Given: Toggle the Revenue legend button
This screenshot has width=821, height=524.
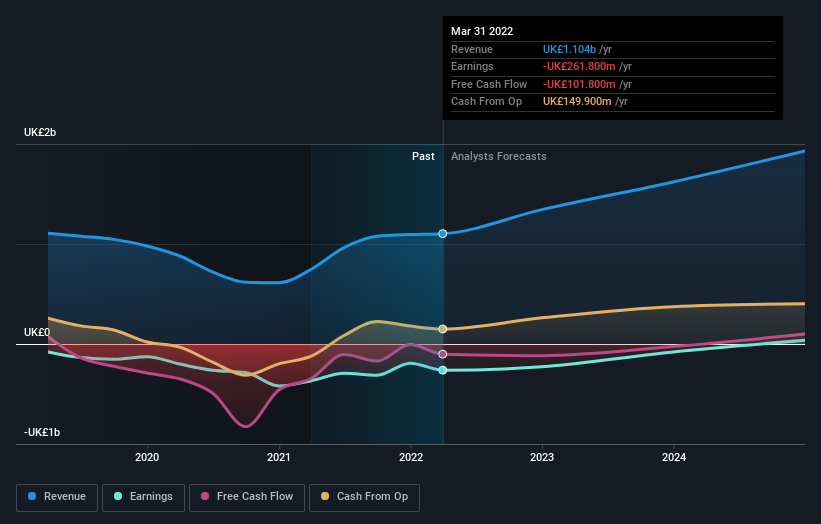Looking at the screenshot, I should pyautogui.click(x=57, y=497).
